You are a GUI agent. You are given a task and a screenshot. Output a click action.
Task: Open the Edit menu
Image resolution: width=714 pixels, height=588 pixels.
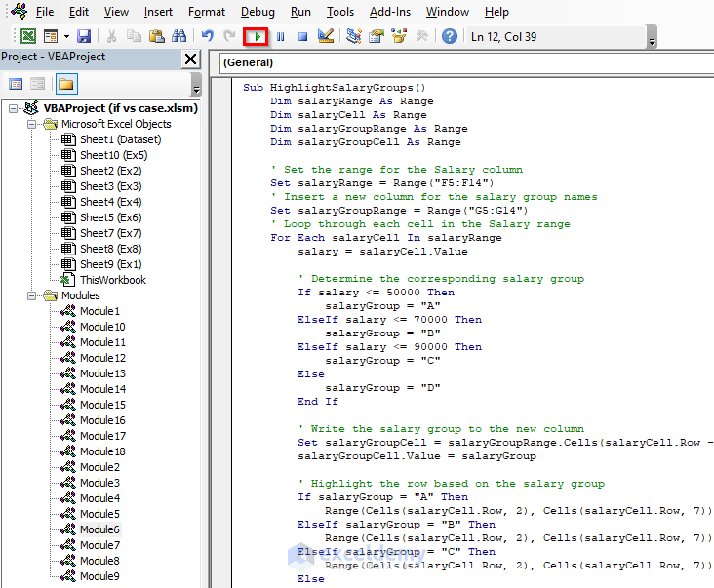79,12
